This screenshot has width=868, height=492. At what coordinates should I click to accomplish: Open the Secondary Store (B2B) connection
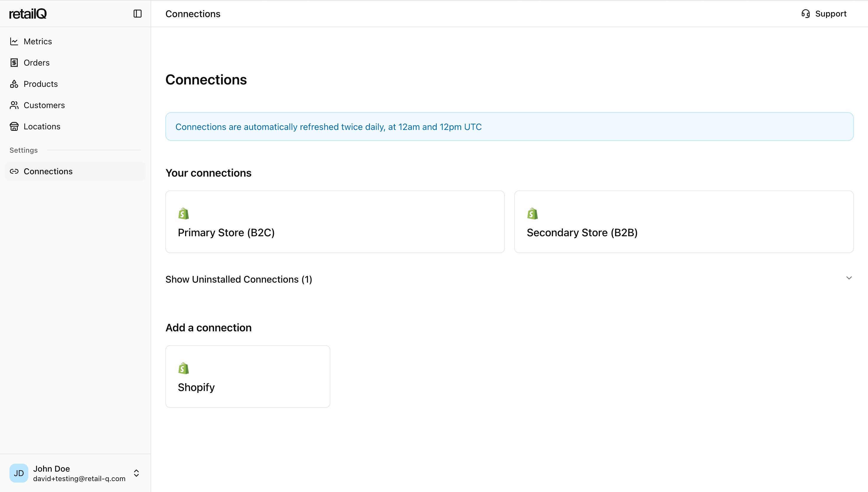pyautogui.click(x=683, y=222)
